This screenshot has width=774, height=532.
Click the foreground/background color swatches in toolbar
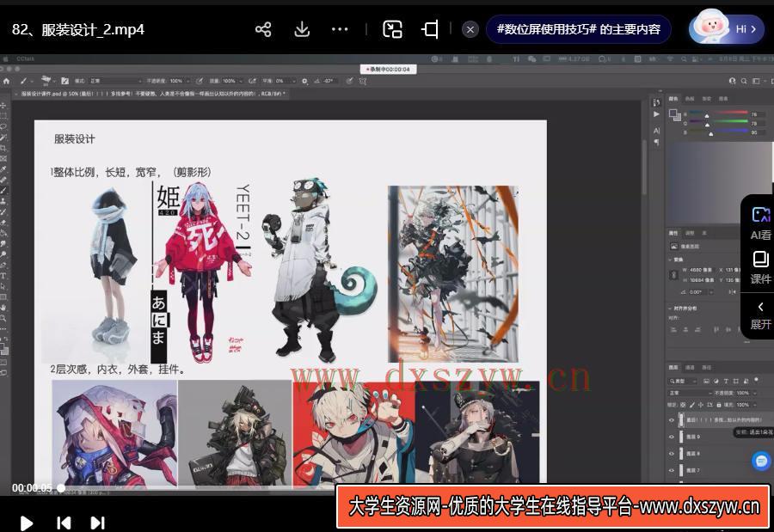point(4,350)
